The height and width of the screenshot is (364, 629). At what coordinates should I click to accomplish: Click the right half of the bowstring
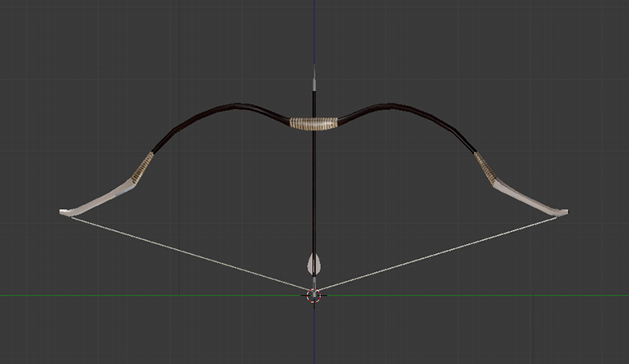pyautogui.click(x=439, y=253)
